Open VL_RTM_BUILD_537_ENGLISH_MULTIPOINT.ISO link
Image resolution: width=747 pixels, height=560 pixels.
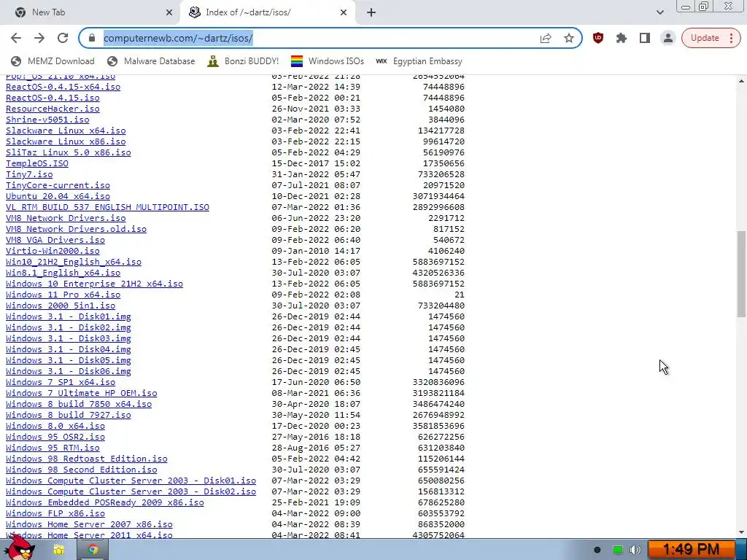click(x=107, y=207)
